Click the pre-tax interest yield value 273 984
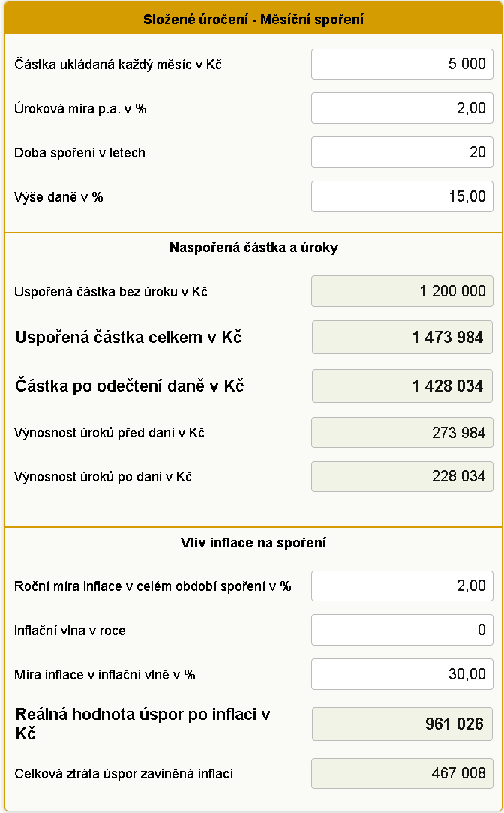Viewport: 504px width, 813px height. pos(402,433)
